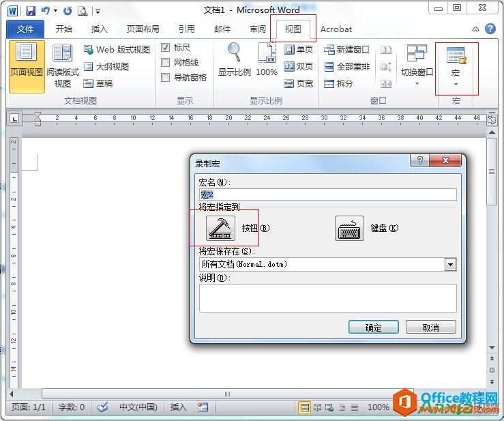Screen dimensions: 504x421
Task: Click in the 说明 description text box
Action: pos(328,298)
